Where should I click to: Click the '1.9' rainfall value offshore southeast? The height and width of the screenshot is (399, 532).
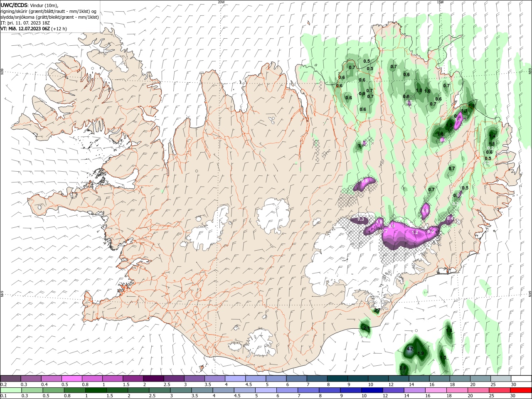[x=421, y=354]
